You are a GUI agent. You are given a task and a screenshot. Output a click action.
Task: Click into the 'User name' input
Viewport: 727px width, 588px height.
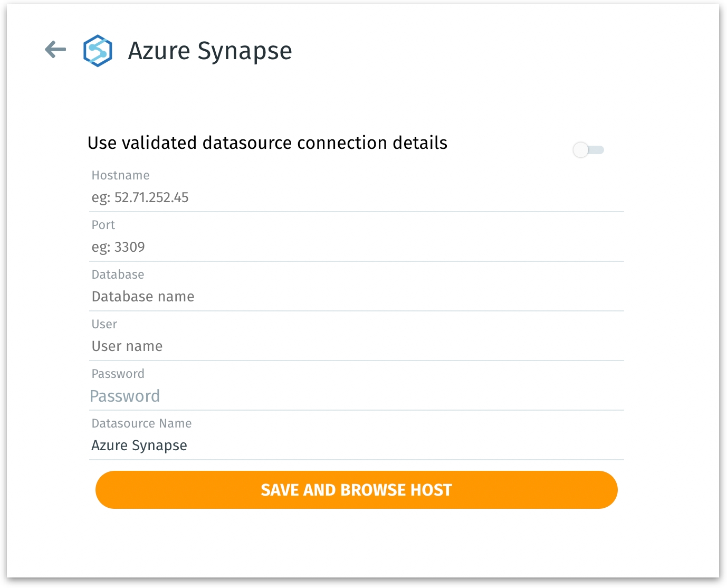pyautogui.click(x=356, y=347)
